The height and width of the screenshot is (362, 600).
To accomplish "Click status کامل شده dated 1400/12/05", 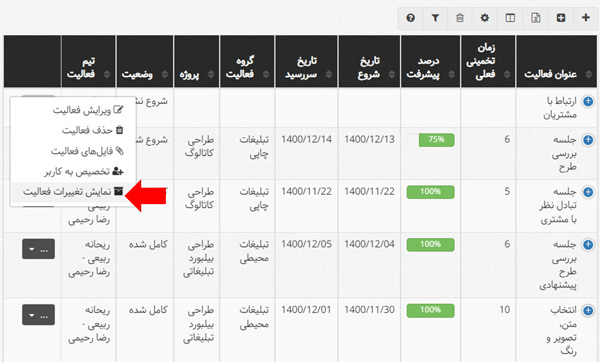I will click(x=148, y=244).
